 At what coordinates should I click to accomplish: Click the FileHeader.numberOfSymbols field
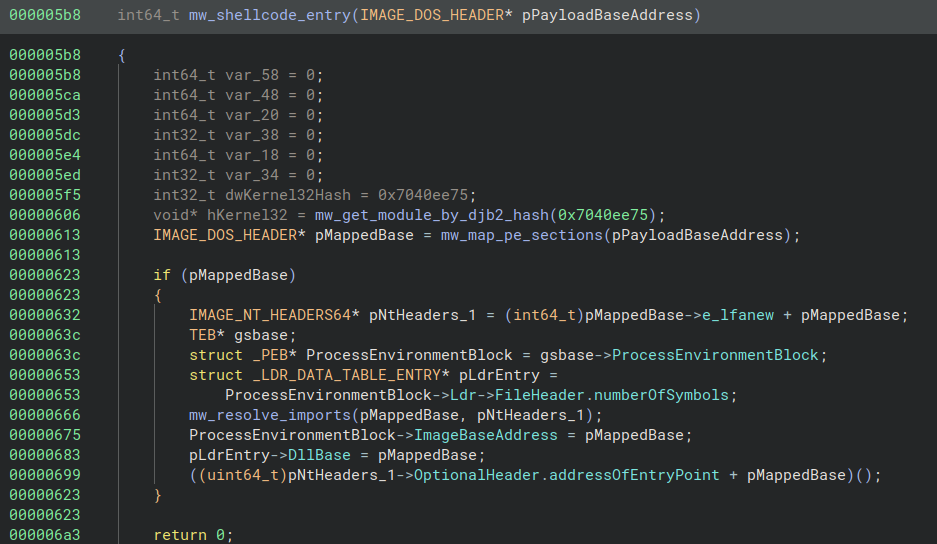612,395
